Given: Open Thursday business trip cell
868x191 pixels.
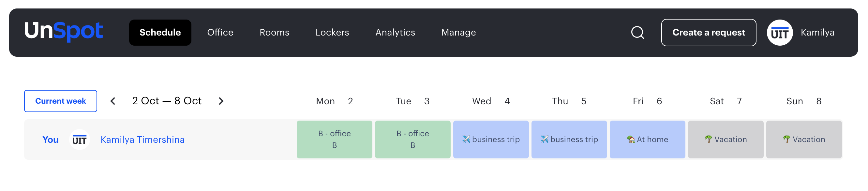Looking at the screenshot, I should pyautogui.click(x=569, y=140).
